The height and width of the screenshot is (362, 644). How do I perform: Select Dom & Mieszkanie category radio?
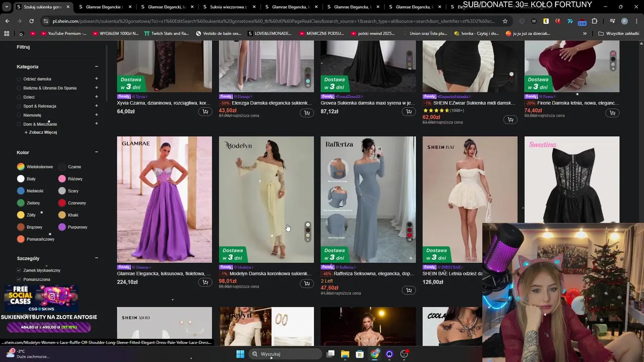tap(19, 124)
